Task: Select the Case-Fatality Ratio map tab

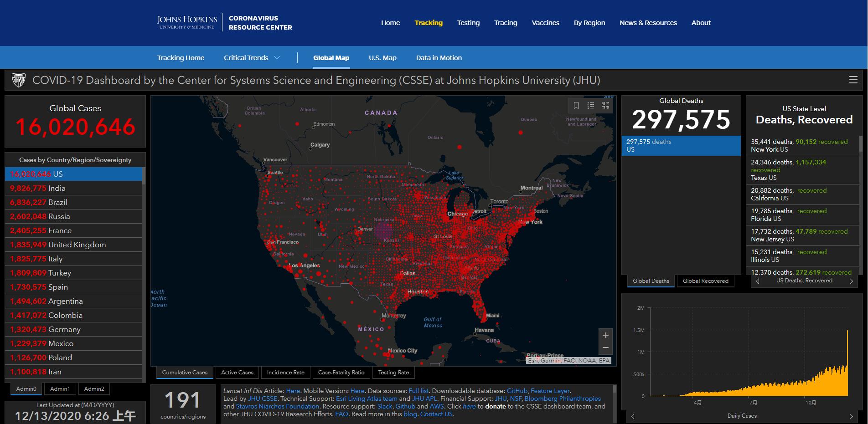Action: [341, 373]
